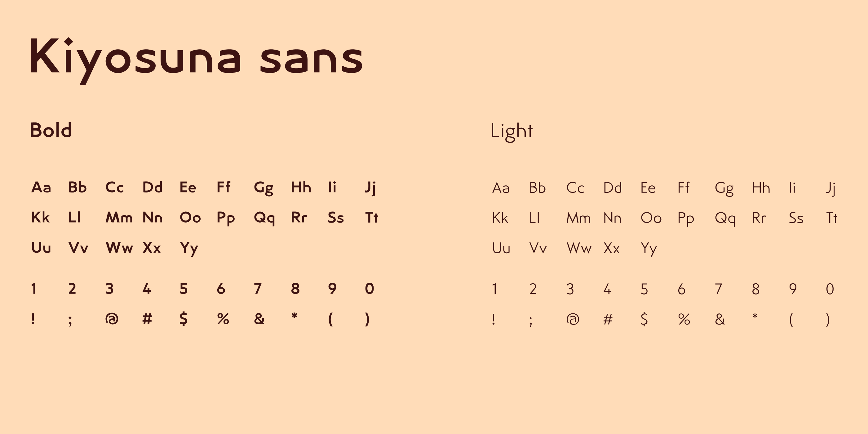Click the 'Light' section heading
The height and width of the screenshot is (434, 868).
pyautogui.click(x=511, y=131)
